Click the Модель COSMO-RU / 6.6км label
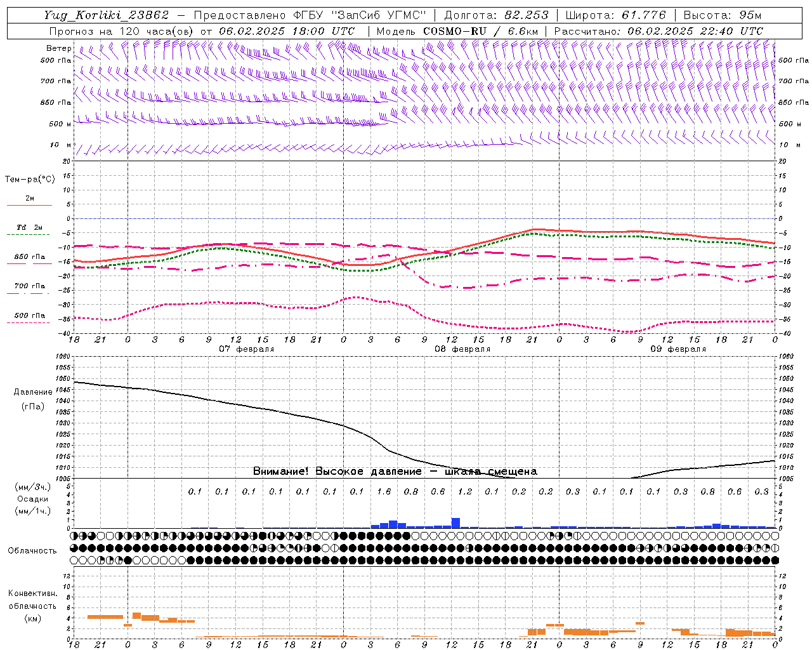Image resolution: width=812 pixels, height=650 pixels. point(457,31)
